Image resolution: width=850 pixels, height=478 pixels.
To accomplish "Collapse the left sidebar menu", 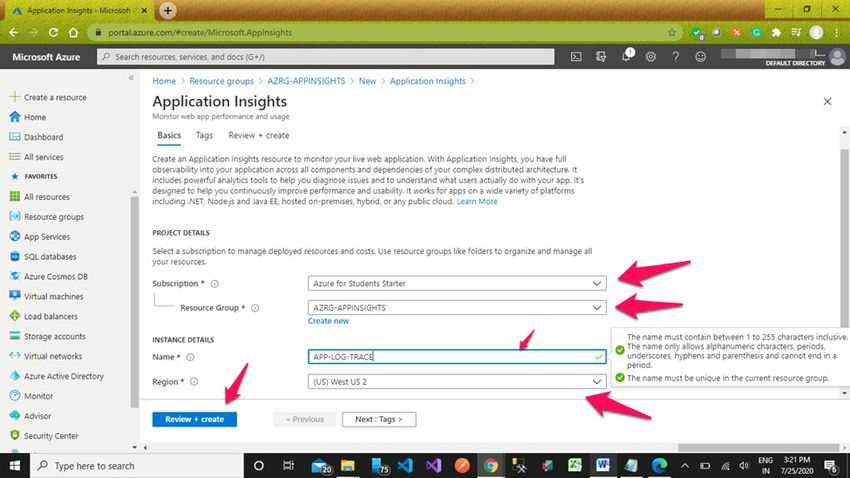I will point(131,78).
